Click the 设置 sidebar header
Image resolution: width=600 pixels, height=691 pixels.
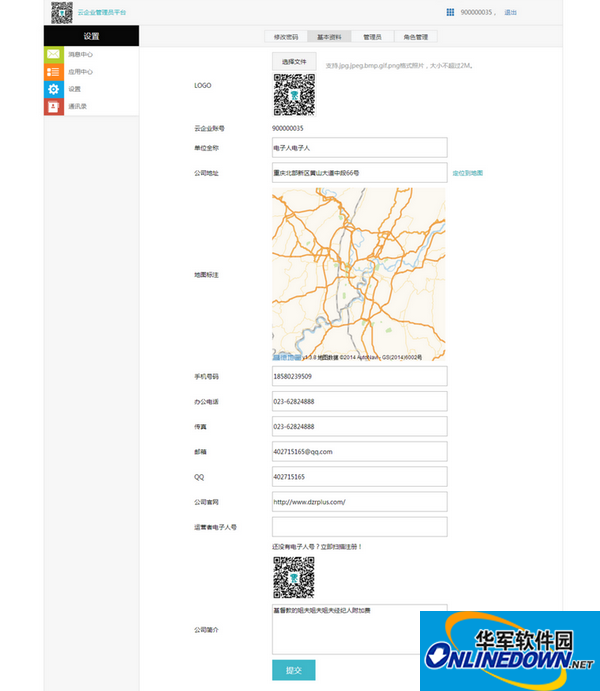coord(91,36)
